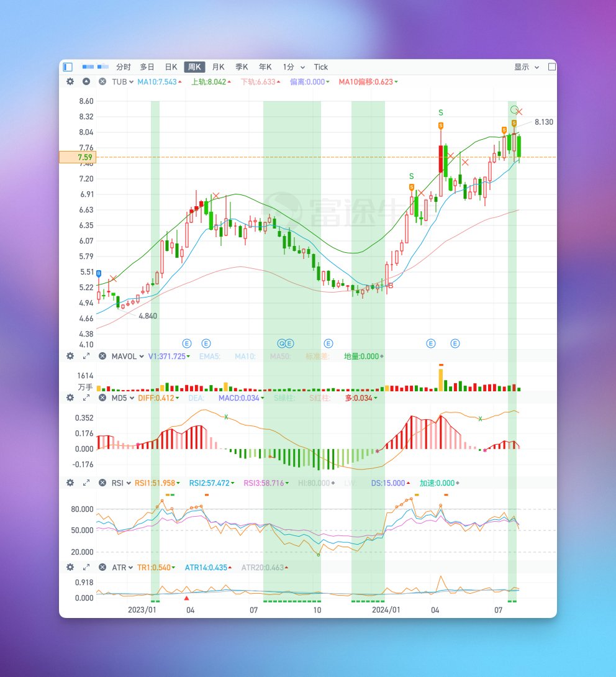Screen dimensions: 616x677
Task: Click the chart style icon at top left
Action: click(66, 66)
